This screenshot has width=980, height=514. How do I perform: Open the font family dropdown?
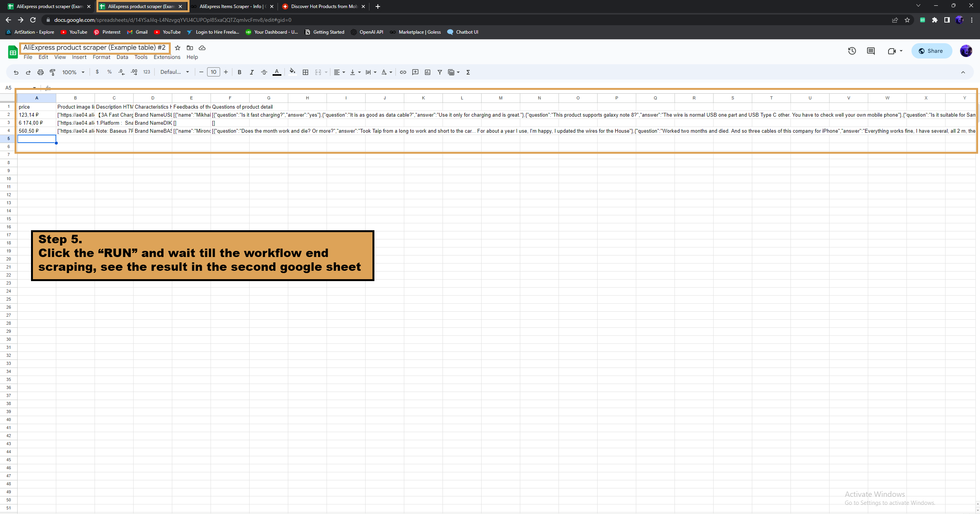(175, 72)
